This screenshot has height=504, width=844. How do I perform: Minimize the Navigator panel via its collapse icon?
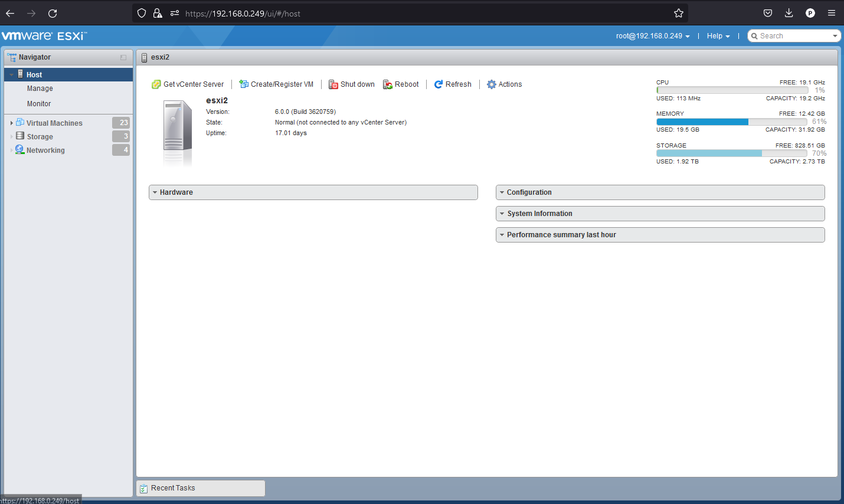(x=123, y=57)
